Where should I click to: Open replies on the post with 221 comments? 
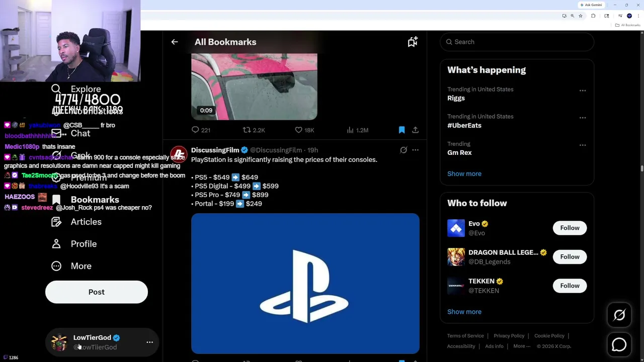click(201, 130)
